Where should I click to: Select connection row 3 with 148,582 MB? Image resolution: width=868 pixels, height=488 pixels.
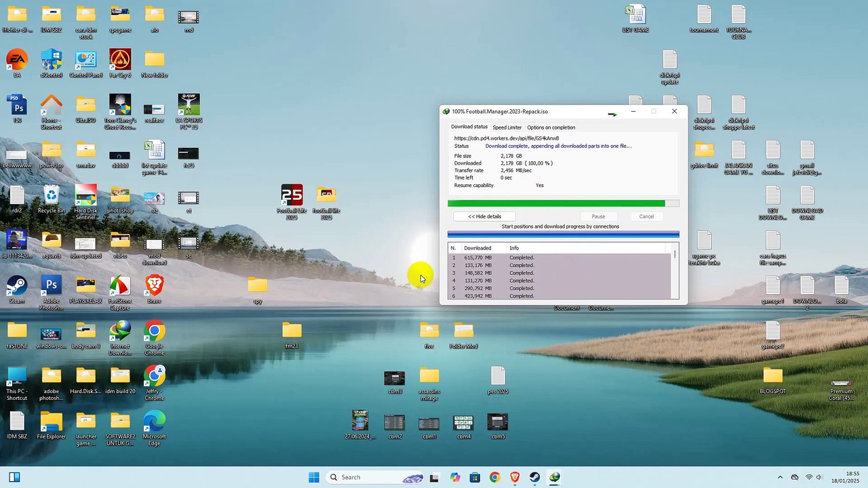(559, 273)
